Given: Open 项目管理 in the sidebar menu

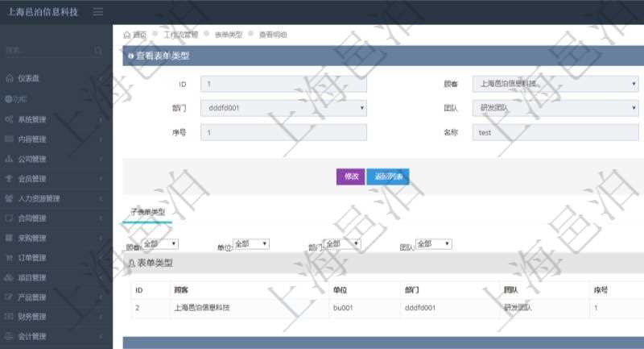Looking at the screenshot, I should click(55, 277).
